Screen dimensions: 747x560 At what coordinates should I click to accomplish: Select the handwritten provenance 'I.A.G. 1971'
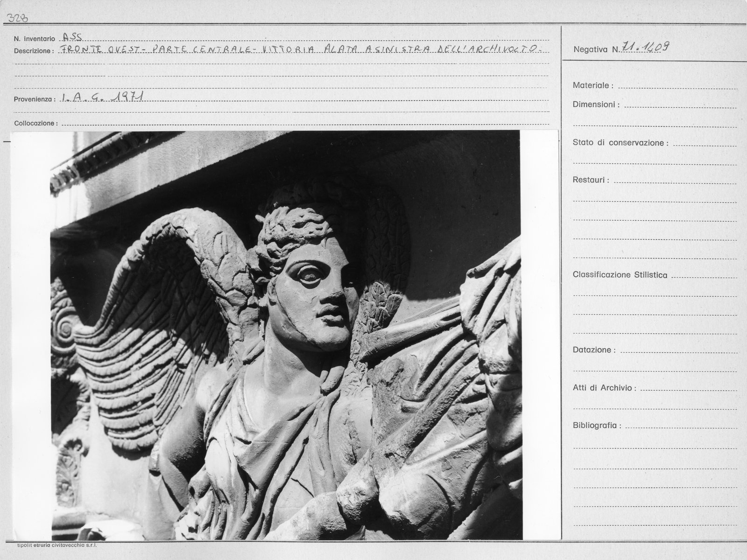pyautogui.click(x=102, y=97)
